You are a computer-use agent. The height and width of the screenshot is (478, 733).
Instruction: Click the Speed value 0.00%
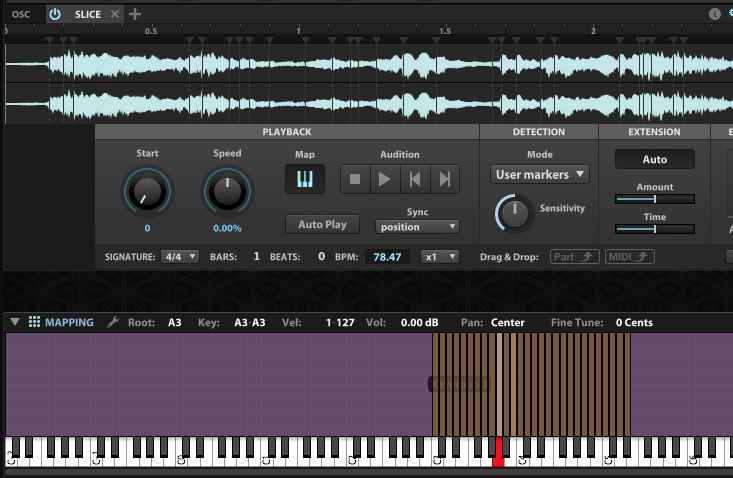[x=227, y=228]
